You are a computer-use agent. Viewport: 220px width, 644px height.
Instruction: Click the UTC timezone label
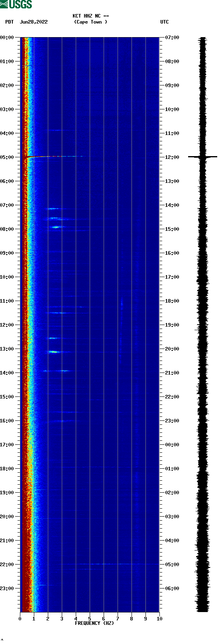pos(165,22)
